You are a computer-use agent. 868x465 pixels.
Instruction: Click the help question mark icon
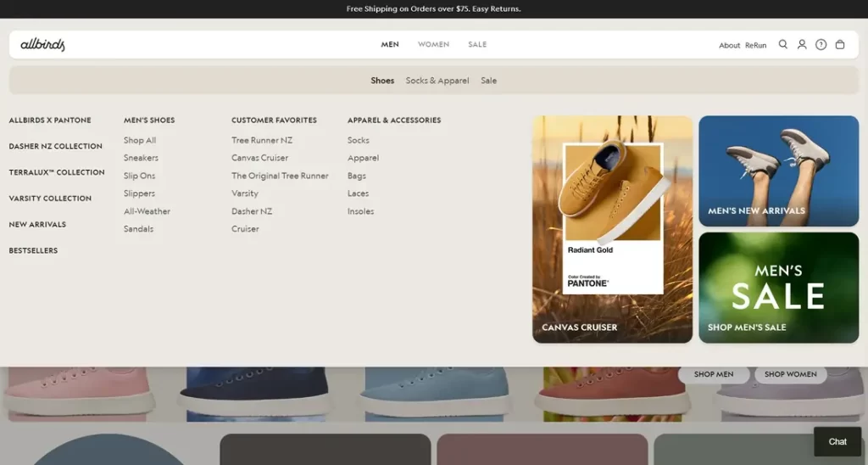click(821, 44)
